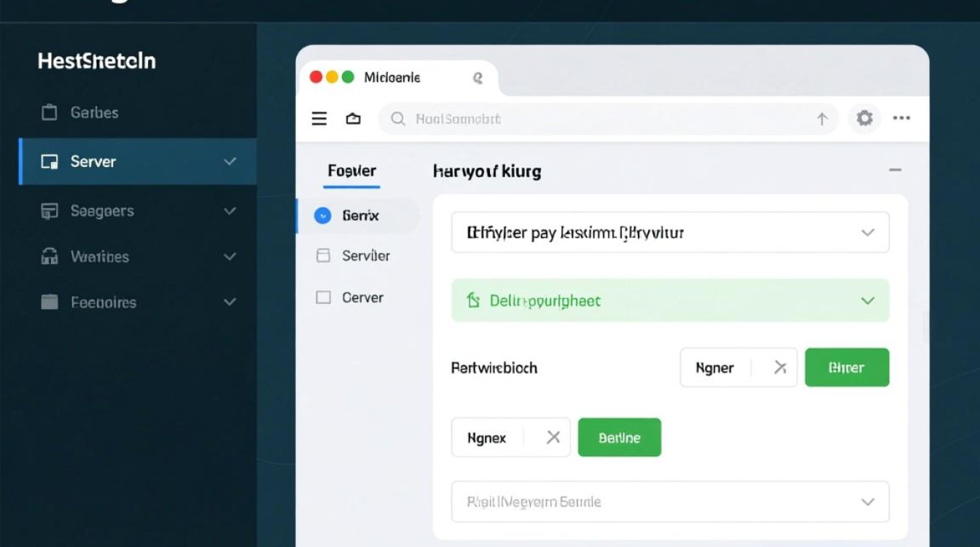Click the upload arrow in the address bar

point(822,118)
